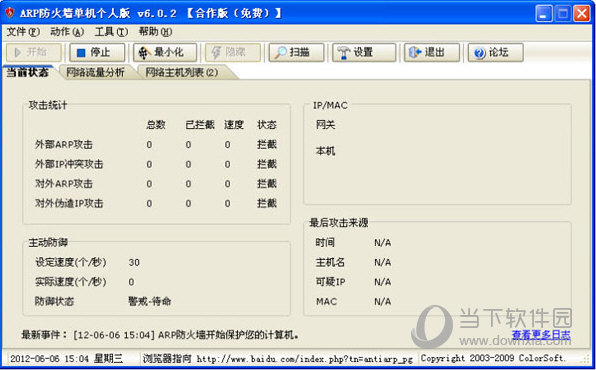Screen dimensions: 596x370
Task: Click N/A value beside 可疑IP
Action: [x=382, y=282]
